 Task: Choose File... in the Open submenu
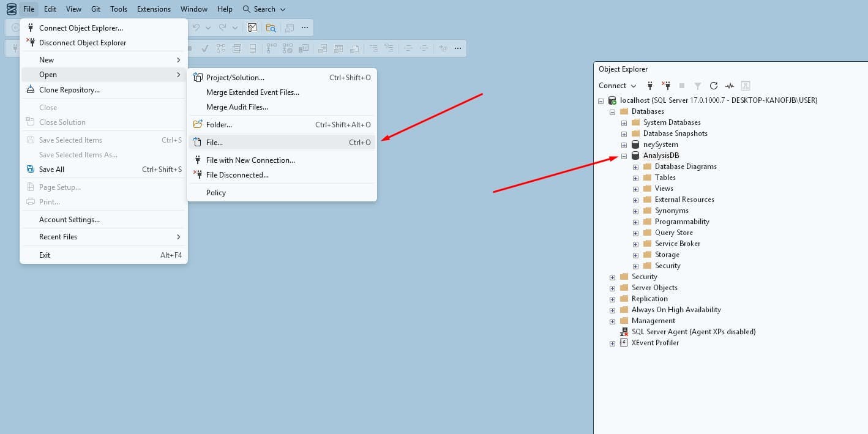click(x=282, y=142)
